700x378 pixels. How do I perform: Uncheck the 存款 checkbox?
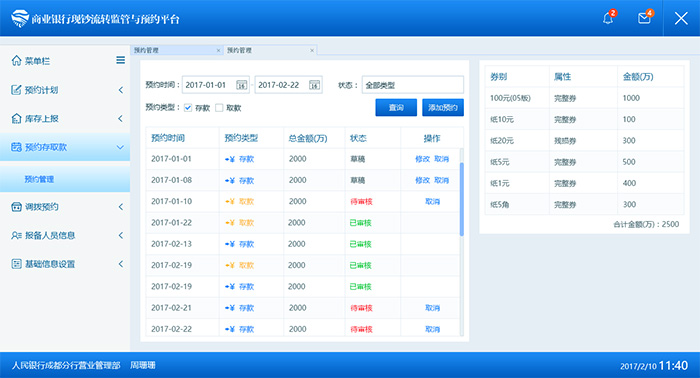[188, 108]
